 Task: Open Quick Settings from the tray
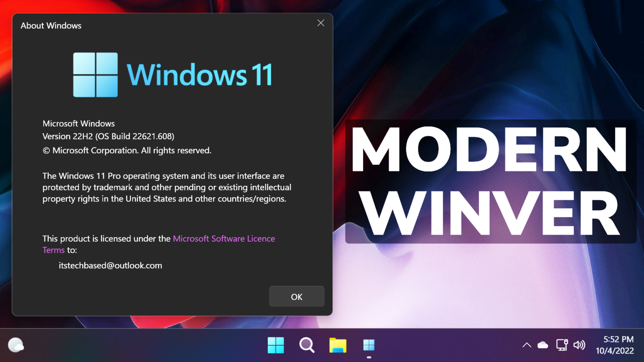pos(570,345)
